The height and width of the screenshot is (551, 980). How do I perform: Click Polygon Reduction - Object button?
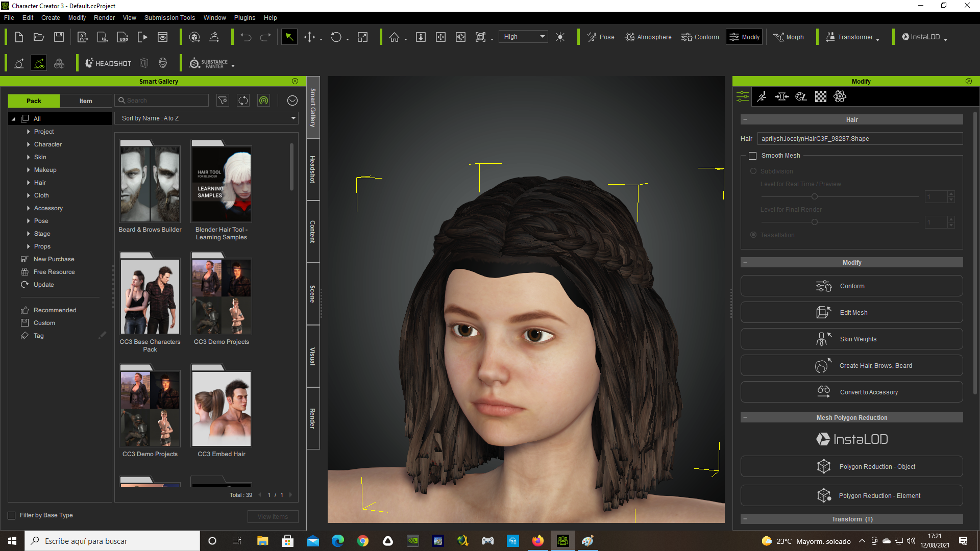851,467
